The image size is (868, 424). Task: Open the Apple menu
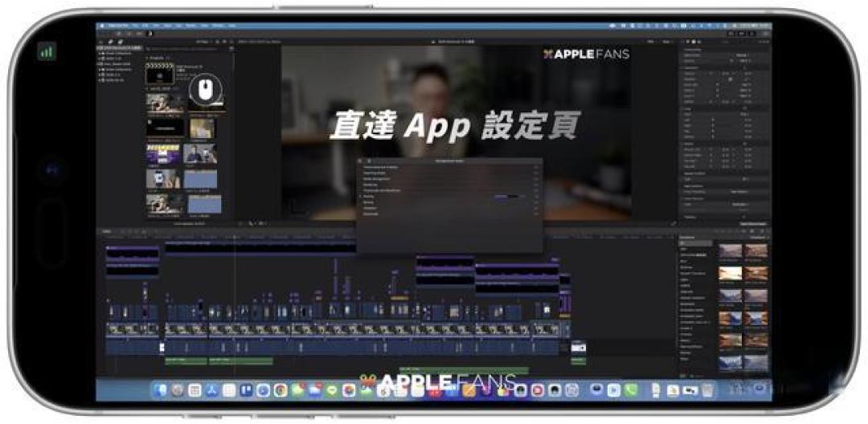pyautogui.click(x=101, y=26)
